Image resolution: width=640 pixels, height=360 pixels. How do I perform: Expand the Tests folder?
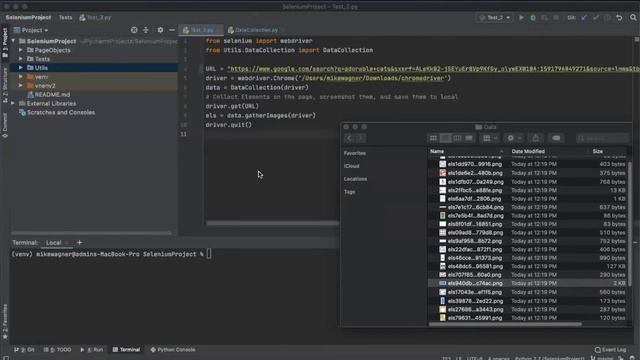click(x=21, y=59)
